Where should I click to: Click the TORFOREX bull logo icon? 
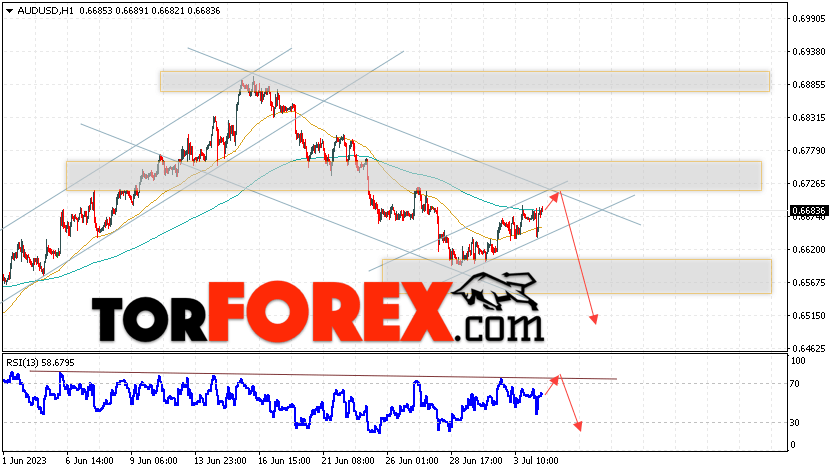(x=495, y=291)
